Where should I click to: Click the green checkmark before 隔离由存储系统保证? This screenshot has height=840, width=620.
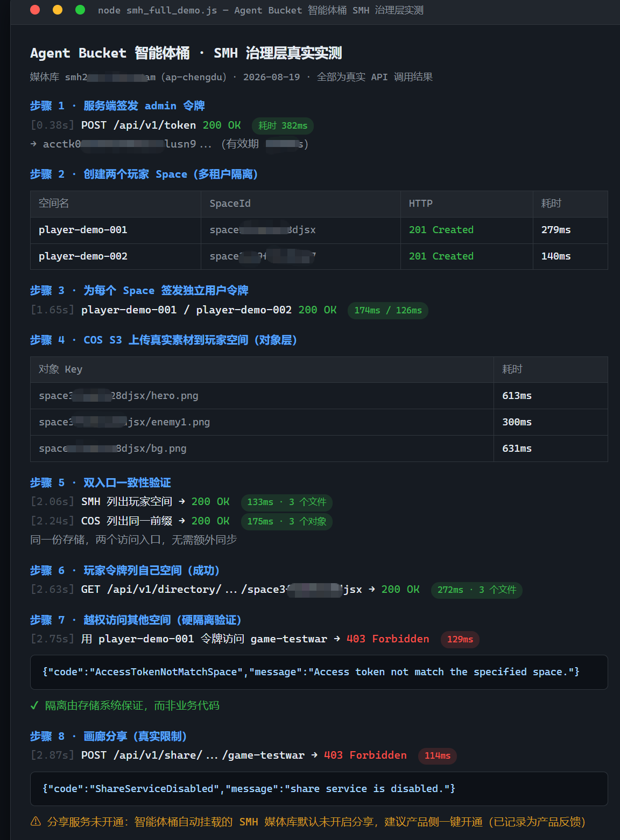(34, 705)
